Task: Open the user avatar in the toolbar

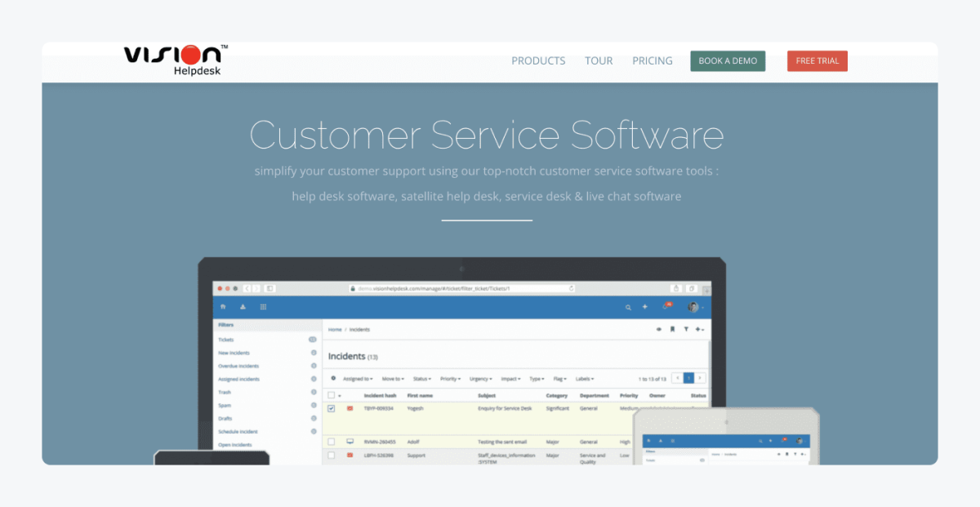Action: pyautogui.click(x=691, y=306)
